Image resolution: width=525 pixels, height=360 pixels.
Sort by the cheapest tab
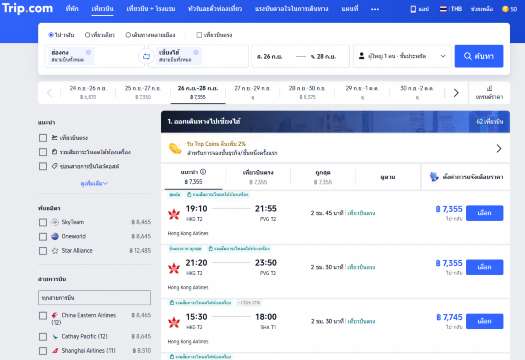(323, 177)
